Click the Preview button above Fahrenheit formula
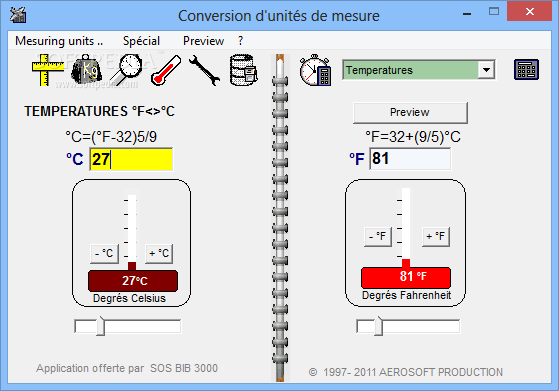The image size is (559, 391). click(410, 113)
